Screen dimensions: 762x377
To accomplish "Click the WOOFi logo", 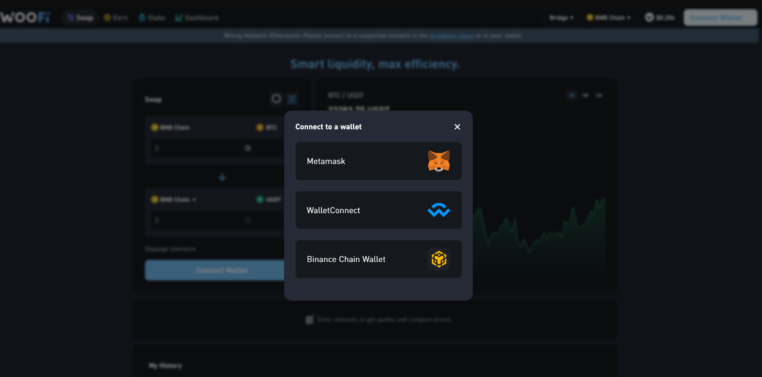I will click(25, 17).
